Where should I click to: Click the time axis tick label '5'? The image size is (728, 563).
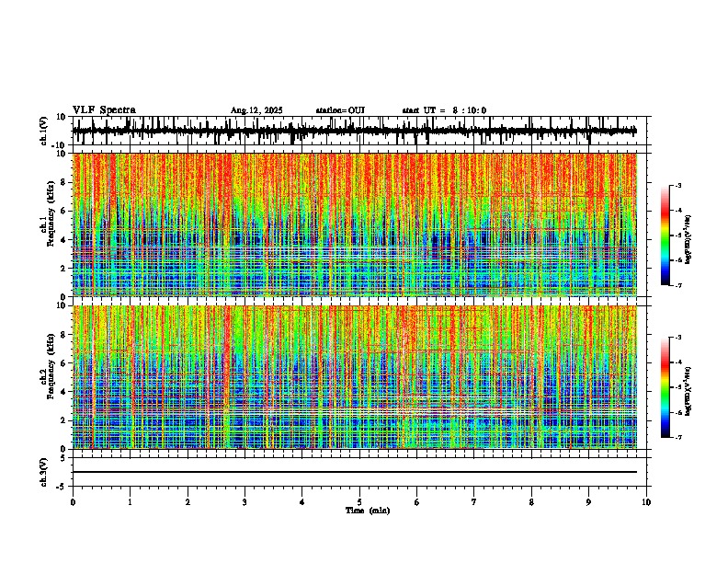click(x=359, y=502)
